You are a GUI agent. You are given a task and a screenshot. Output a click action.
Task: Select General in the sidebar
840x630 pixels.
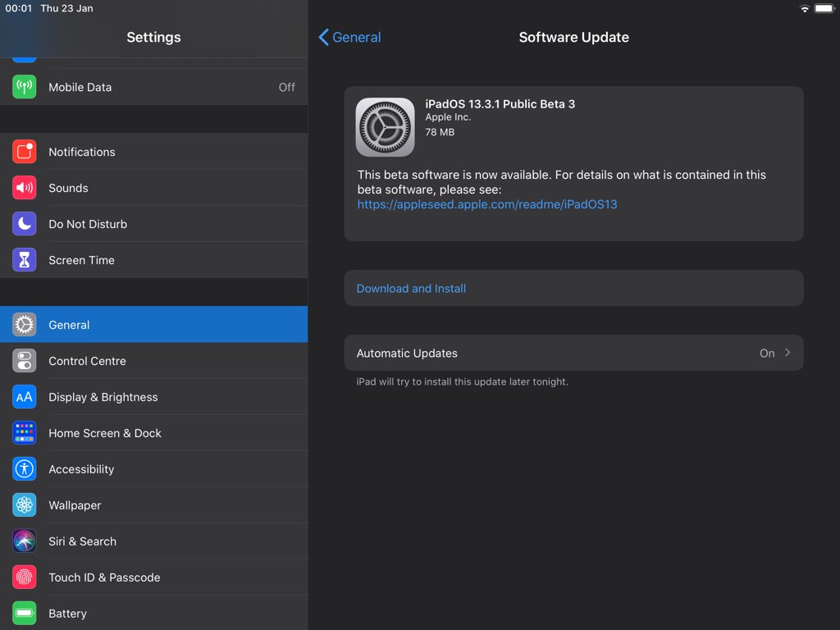click(153, 325)
